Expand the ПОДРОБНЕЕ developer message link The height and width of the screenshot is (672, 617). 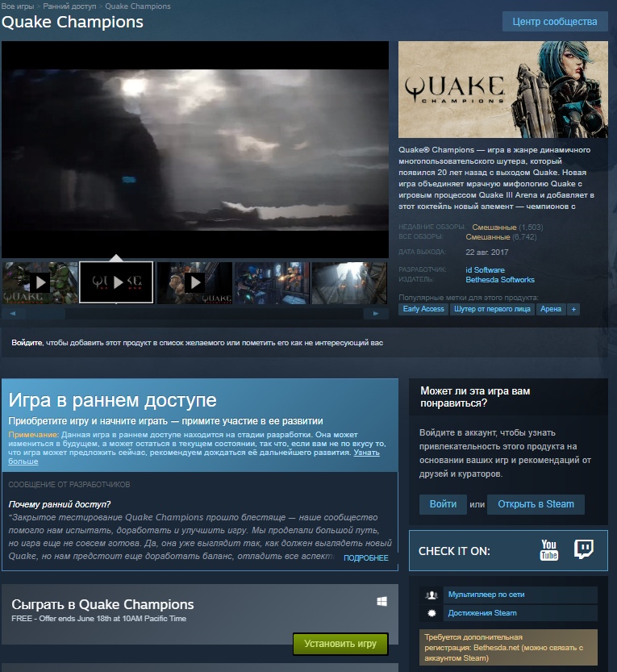click(x=366, y=558)
